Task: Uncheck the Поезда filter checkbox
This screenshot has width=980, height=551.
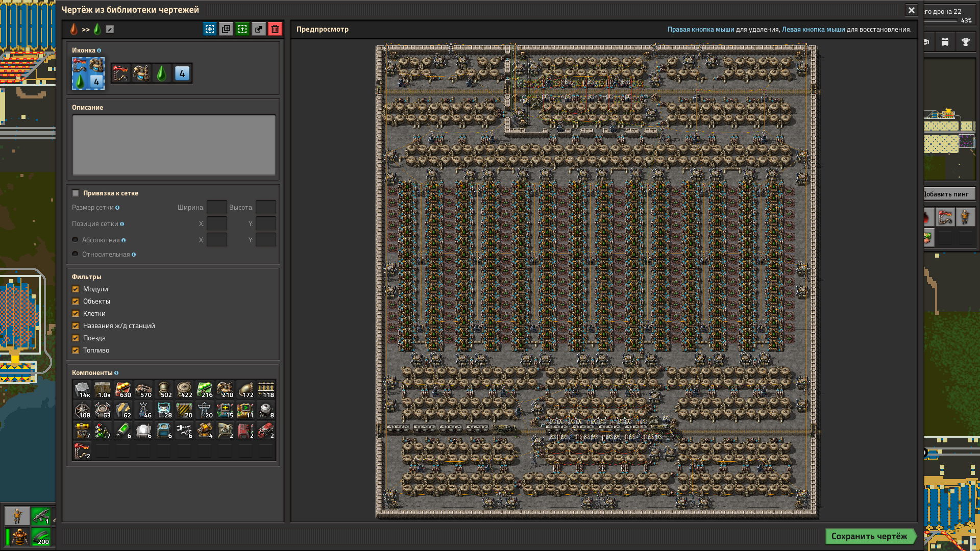Action: point(76,338)
